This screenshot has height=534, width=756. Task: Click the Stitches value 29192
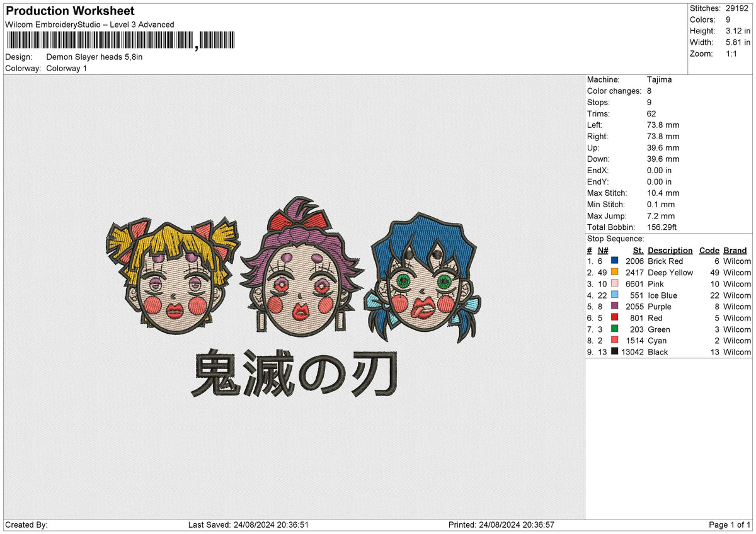tap(736, 8)
